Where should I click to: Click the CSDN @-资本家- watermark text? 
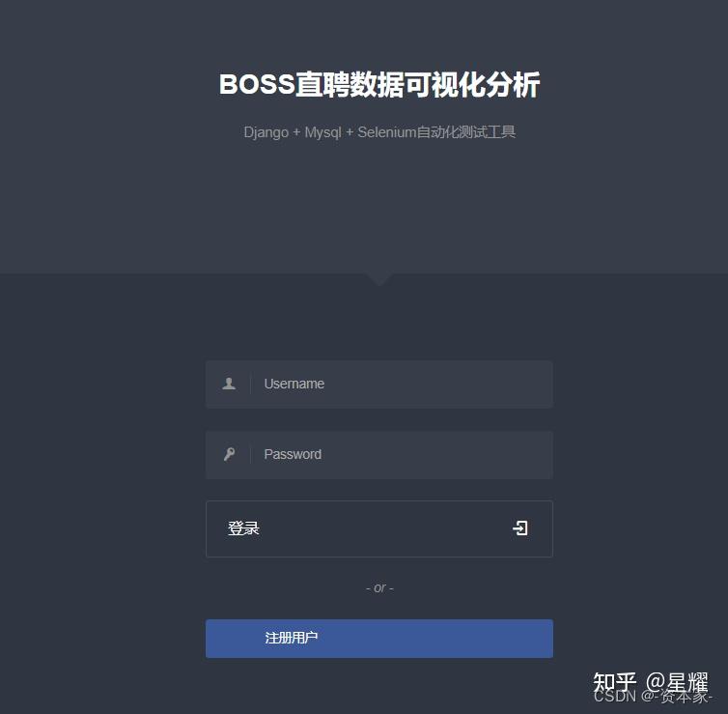[653, 697]
